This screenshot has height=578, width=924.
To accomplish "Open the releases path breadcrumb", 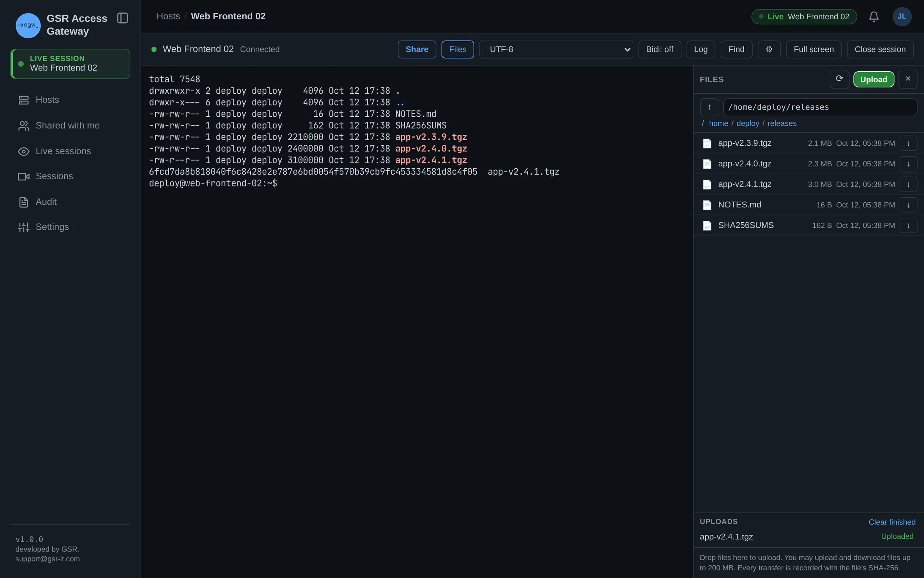I will point(782,123).
